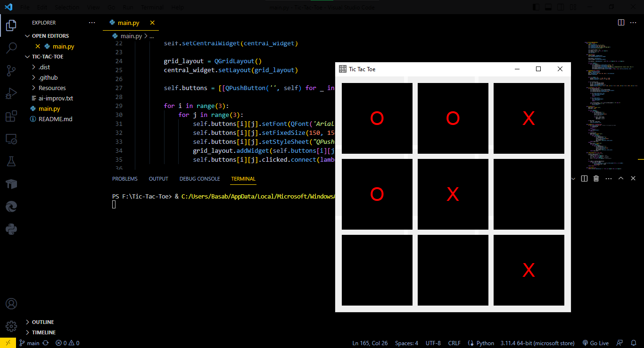This screenshot has width=644, height=348.
Task: Open the Extensions view in activity bar
Action: point(11,116)
